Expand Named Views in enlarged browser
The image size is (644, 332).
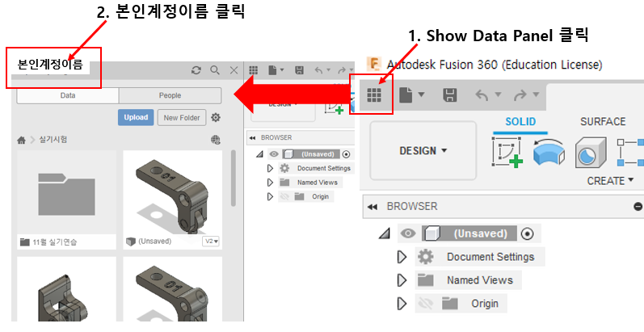[402, 280]
